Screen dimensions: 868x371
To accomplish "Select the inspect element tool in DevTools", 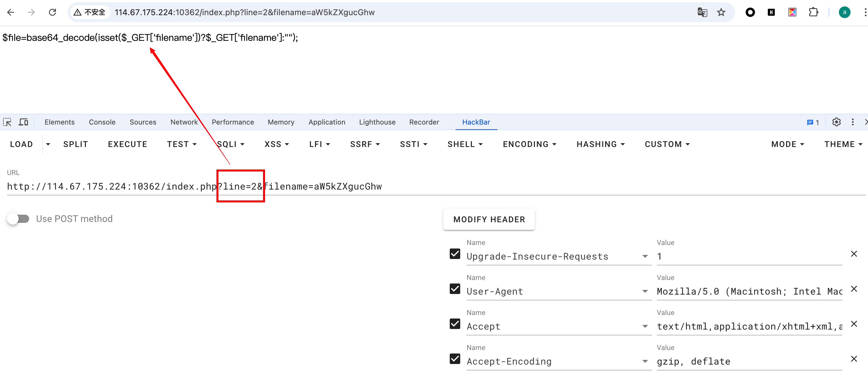I will pyautogui.click(x=7, y=122).
